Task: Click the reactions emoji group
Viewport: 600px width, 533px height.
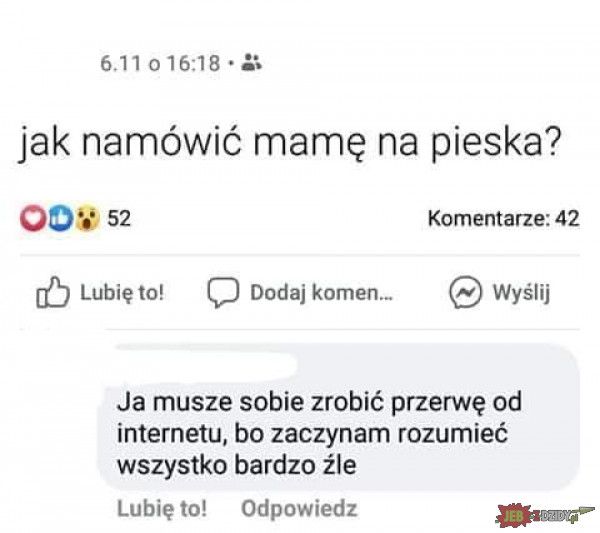Action: pyautogui.click(x=60, y=218)
